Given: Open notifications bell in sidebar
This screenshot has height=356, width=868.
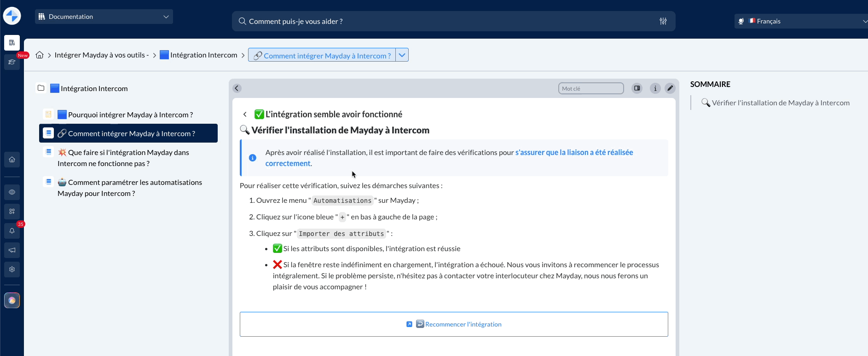Looking at the screenshot, I should tap(12, 231).
